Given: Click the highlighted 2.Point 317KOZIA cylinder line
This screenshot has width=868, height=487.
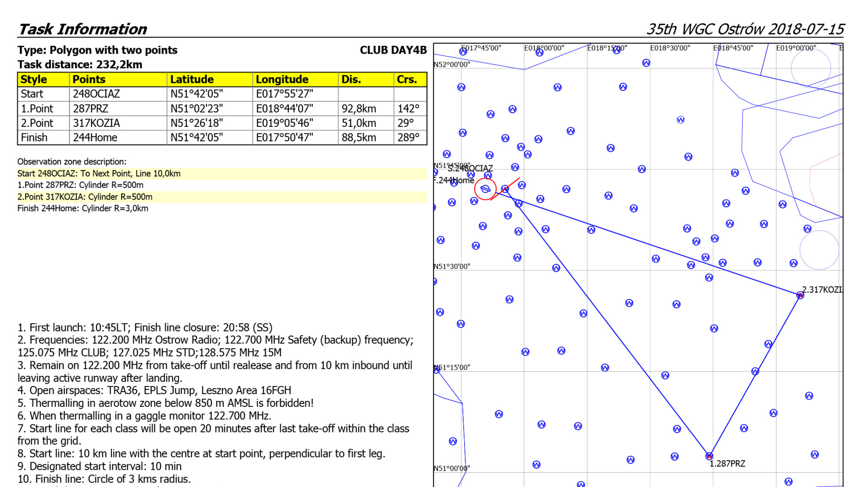Looking at the screenshot, I should [85, 197].
